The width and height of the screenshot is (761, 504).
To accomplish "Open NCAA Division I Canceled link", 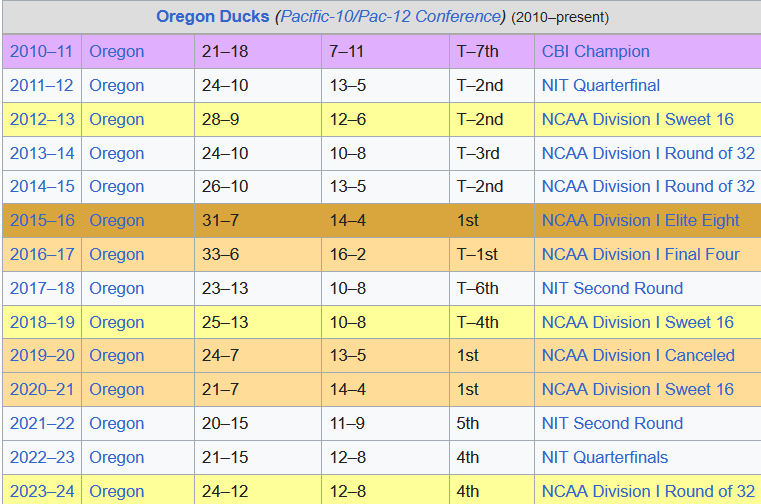I will tap(638, 355).
